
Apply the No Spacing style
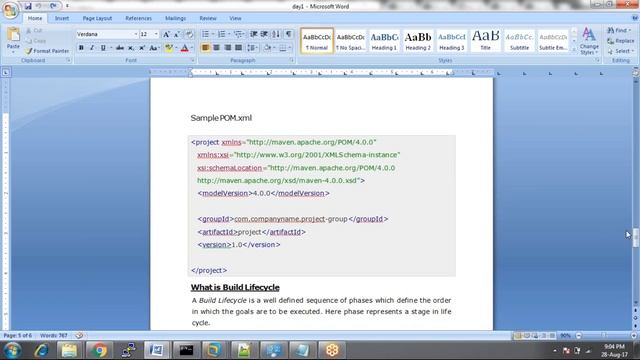pos(350,41)
